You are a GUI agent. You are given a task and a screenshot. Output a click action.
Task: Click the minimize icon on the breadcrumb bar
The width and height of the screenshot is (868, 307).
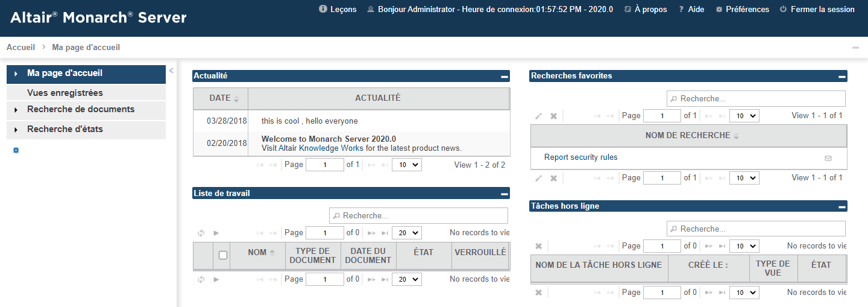click(855, 47)
